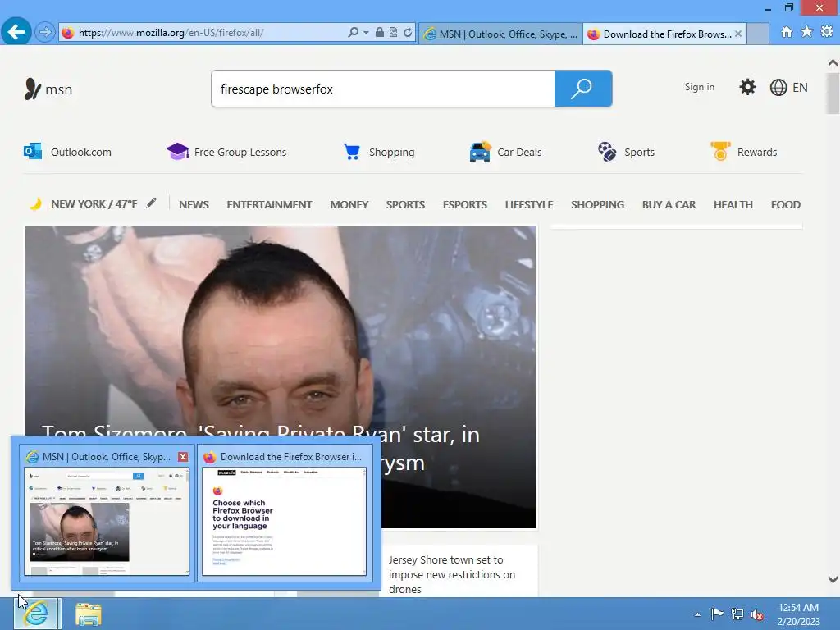
Task: Click the blue MSN search button
Action: [x=583, y=89]
